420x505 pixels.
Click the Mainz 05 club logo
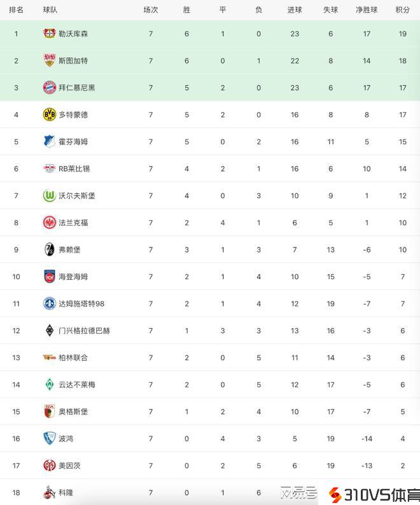coord(50,466)
